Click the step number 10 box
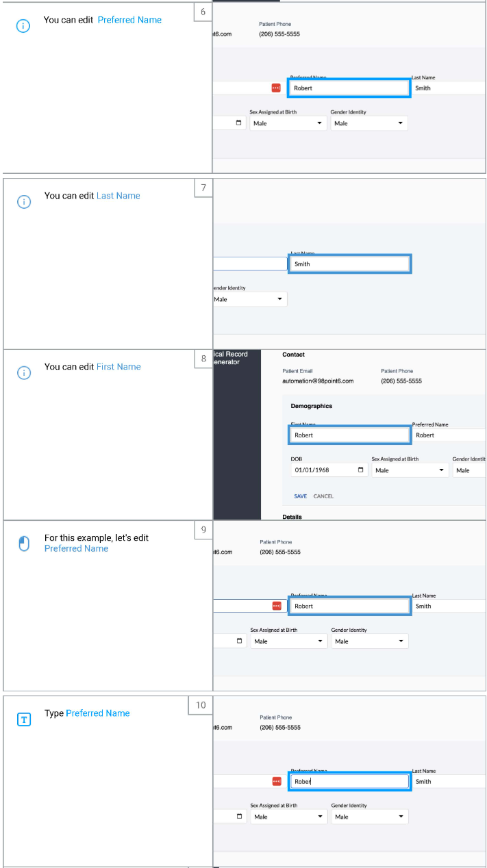This screenshot has width=487, height=868. point(200,706)
